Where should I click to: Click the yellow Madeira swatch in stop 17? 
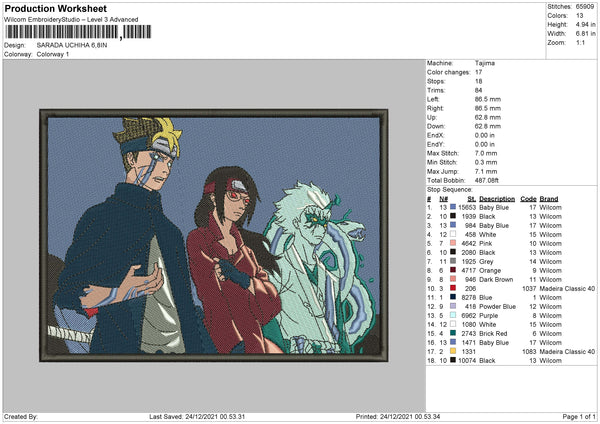(453, 351)
